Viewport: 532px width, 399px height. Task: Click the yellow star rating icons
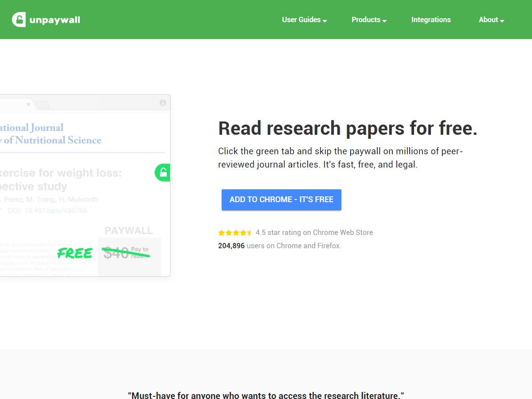[x=235, y=233]
